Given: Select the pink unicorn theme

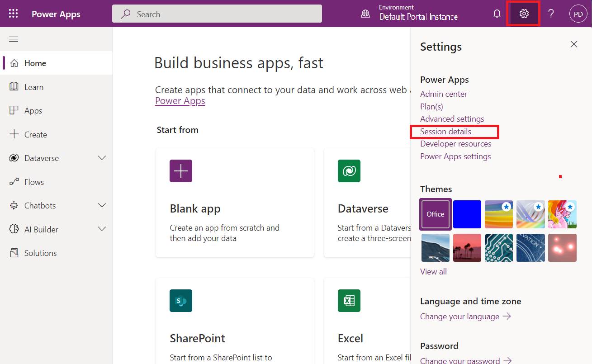Looking at the screenshot, I should click(562, 214).
